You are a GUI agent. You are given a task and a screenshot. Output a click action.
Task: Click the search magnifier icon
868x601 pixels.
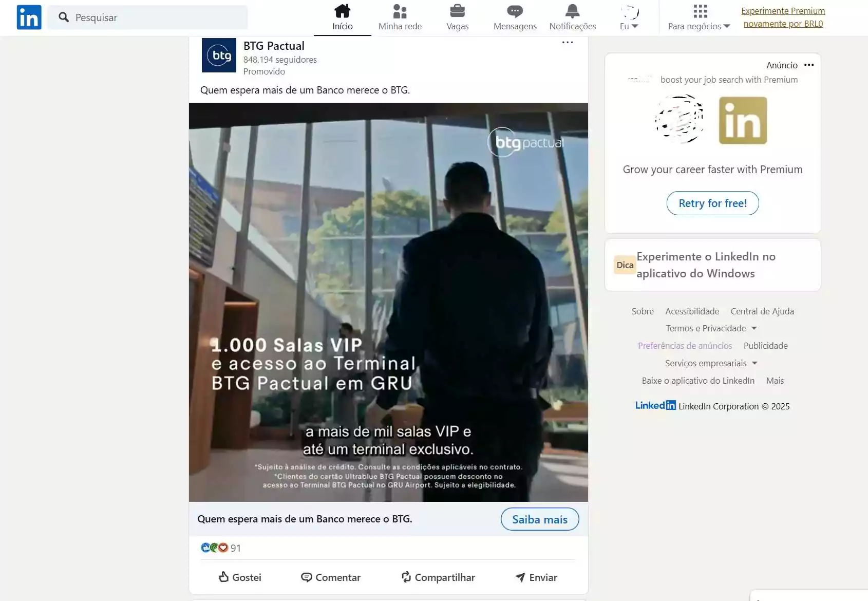pyautogui.click(x=64, y=17)
